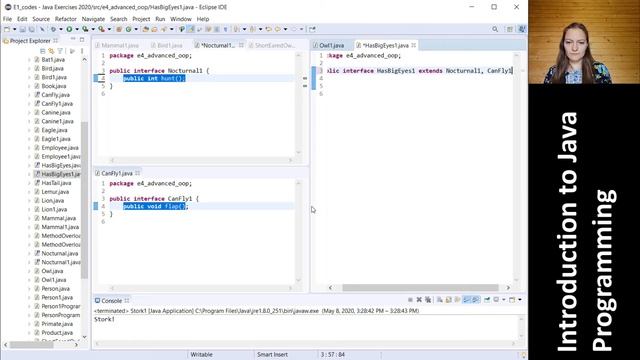Open the New file dropdown arrow
Screen dimensions: 640x360
14,29
